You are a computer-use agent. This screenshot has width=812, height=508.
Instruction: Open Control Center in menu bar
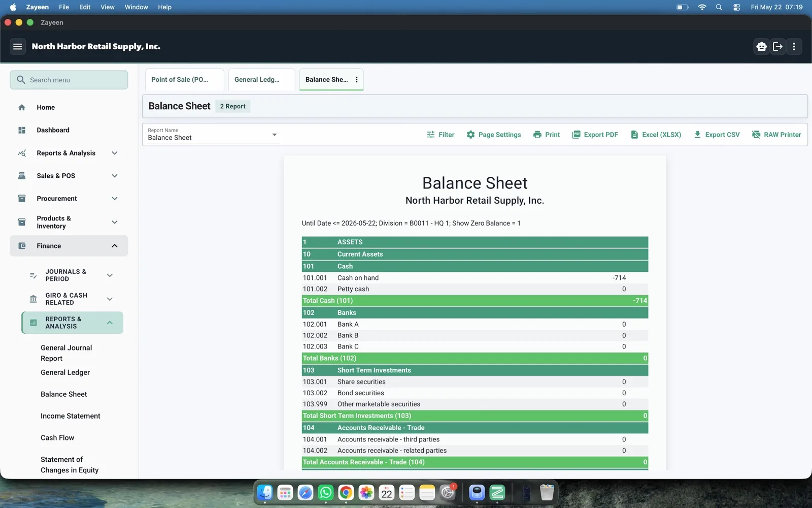click(736, 7)
